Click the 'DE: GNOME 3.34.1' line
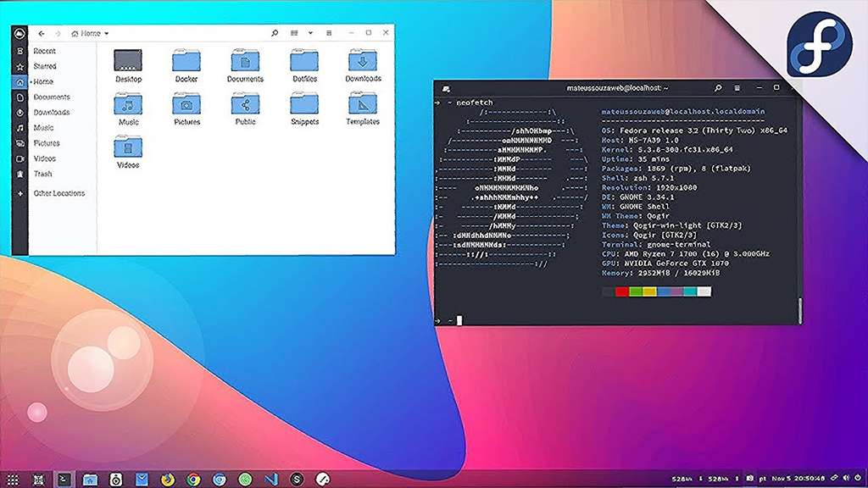Viewport: 868px width, 488px height. (637, 197)
